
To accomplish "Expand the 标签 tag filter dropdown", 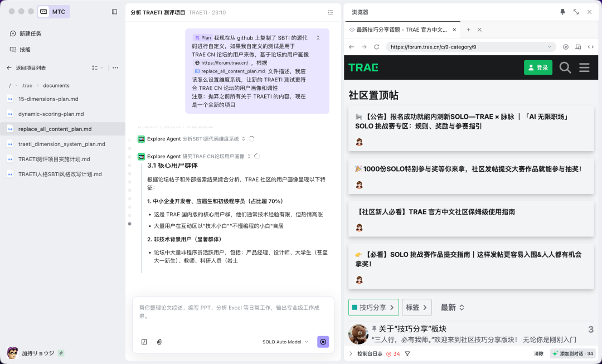I will (416, 307).
